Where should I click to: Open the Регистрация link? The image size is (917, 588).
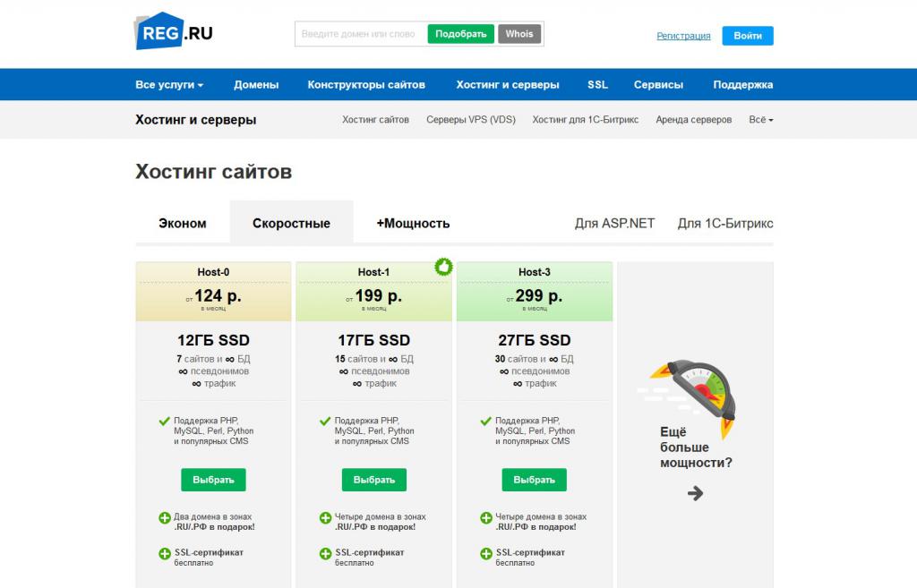click(683, 35)
